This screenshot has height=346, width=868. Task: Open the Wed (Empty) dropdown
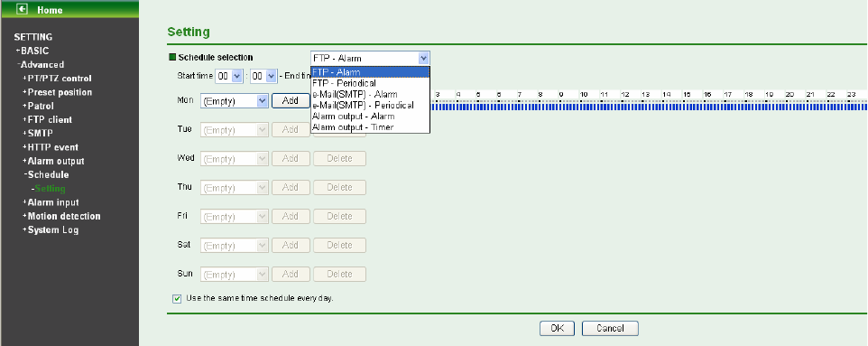(235, 159)
